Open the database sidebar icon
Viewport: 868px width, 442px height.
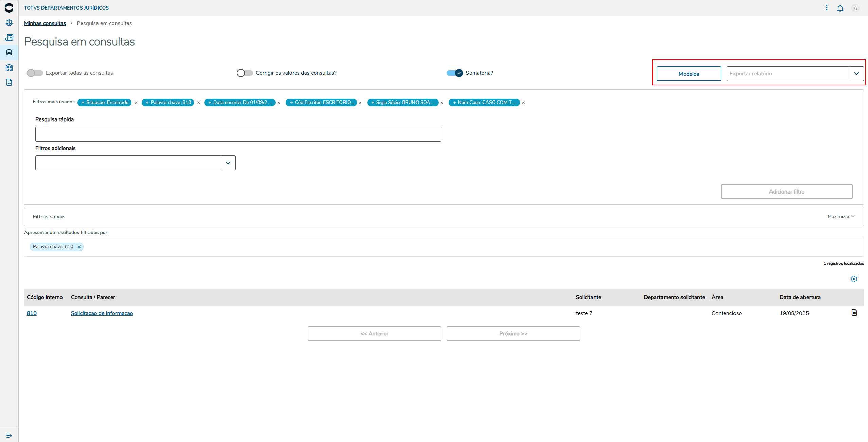[9, 52]
